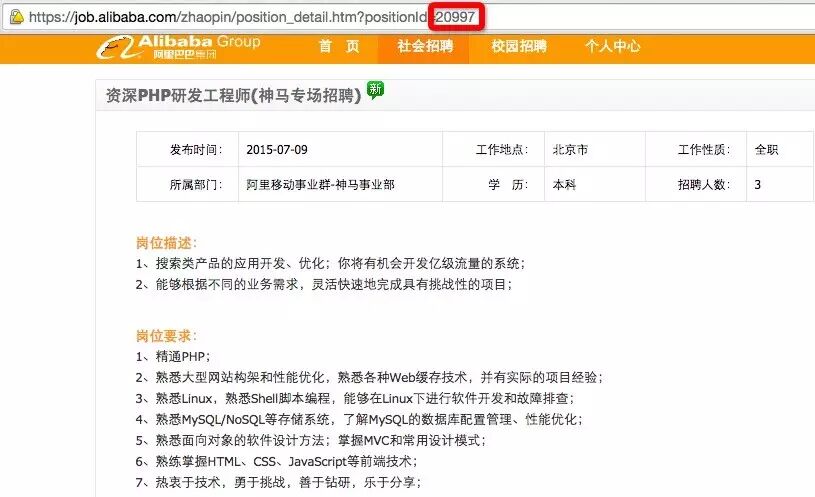Click the date value 2015-07-09
Screen dimensions: 815x497
pyautogui.click(x=277, y=150)
